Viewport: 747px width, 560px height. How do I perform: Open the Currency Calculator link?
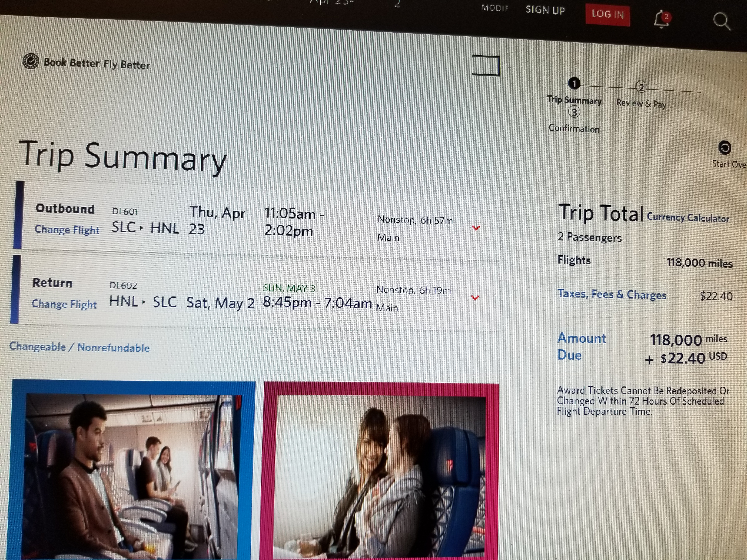pos(688,218)
